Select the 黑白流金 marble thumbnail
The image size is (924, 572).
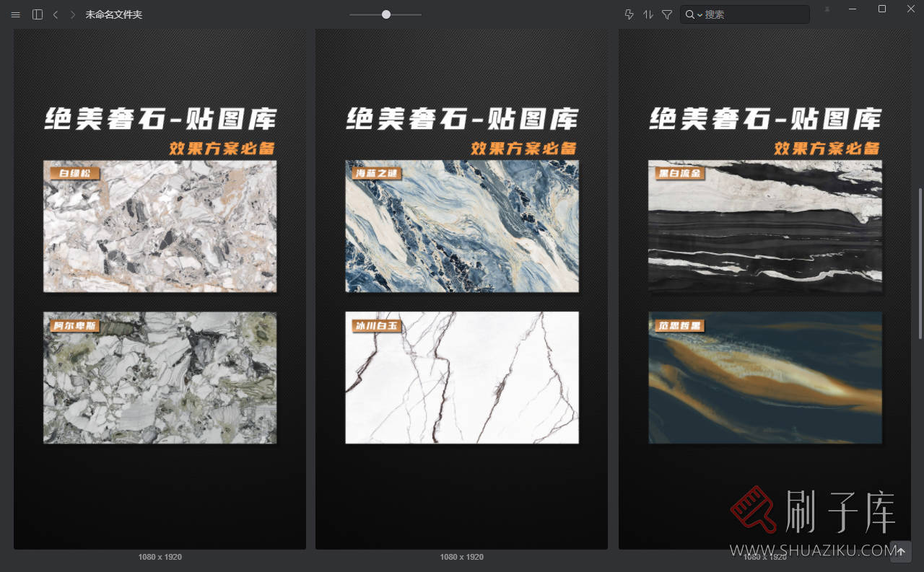click(x=765, y=226)
